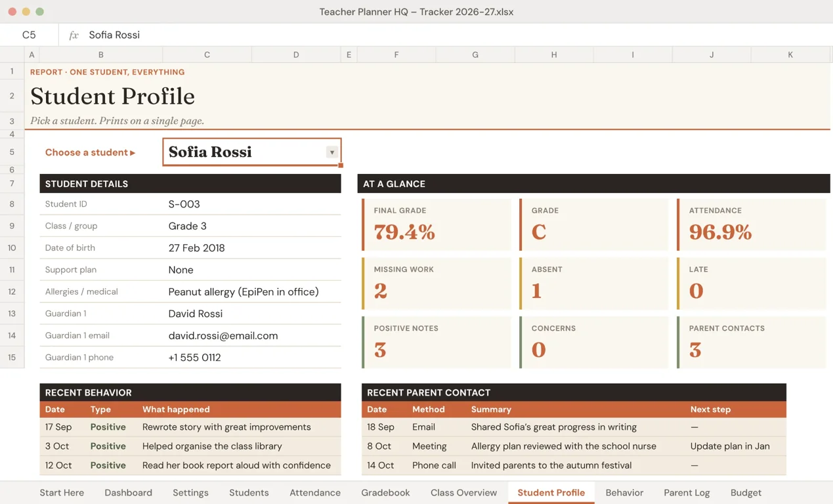Screen dimensions: 833x504
Task: Select row 12 header
Action: tap(12, 291)
